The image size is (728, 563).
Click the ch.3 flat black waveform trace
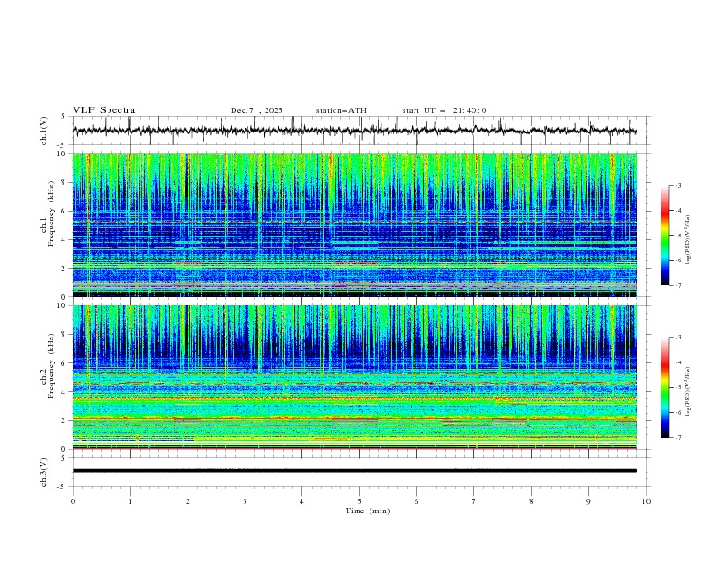coord(354,471)
